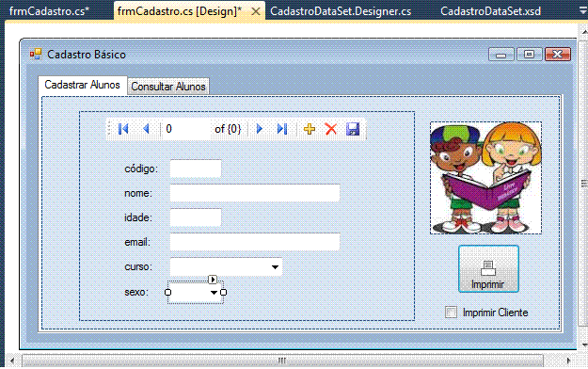The image size is (588, 369).
Task: Click the código text field
Action: pos(196,168)
